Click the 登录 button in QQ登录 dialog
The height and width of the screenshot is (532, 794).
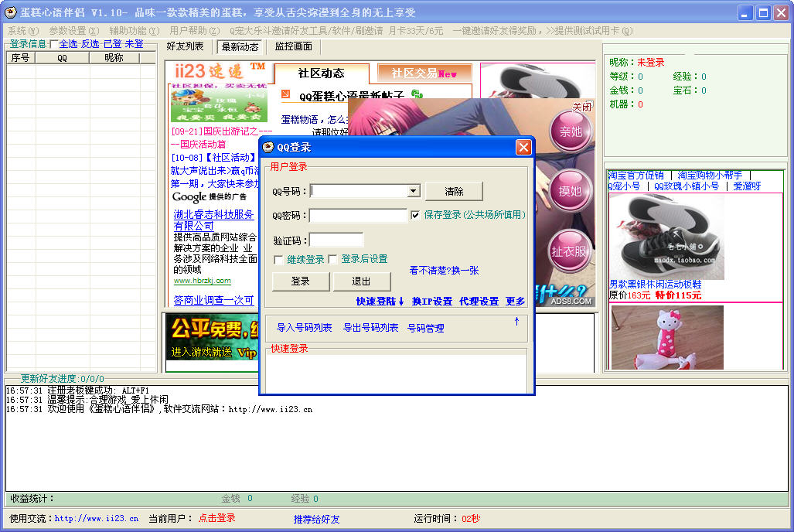[x=300, y=281]
